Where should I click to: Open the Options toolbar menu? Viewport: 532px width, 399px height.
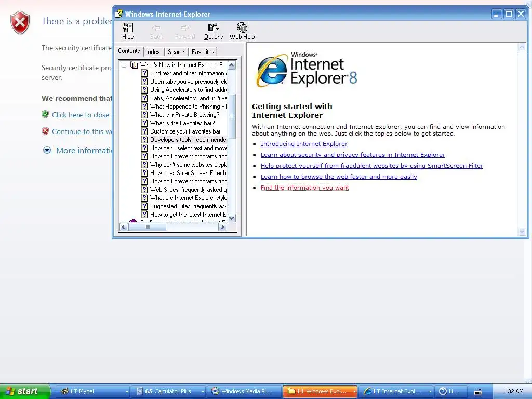[x=214, y=31]
